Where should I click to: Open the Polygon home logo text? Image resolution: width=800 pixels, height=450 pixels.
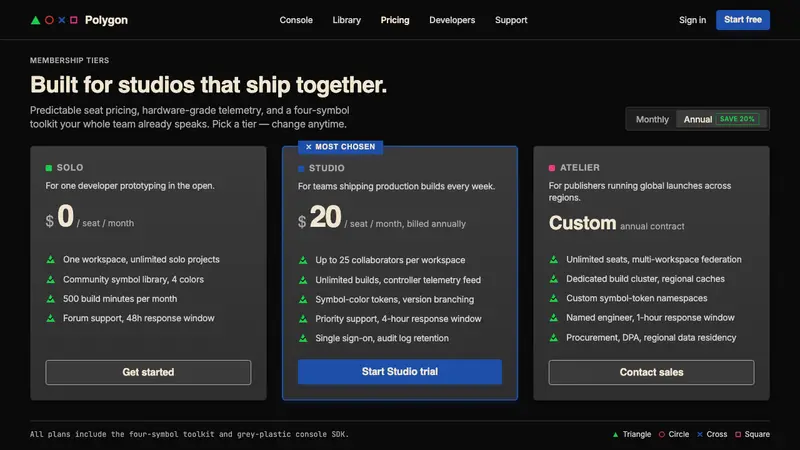(x=106, y=20)
